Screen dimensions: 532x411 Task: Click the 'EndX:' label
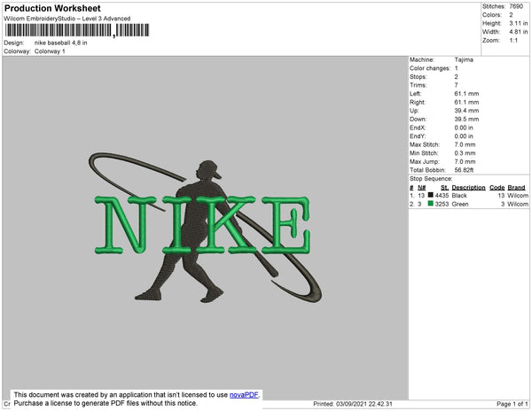tap(418, 128)
